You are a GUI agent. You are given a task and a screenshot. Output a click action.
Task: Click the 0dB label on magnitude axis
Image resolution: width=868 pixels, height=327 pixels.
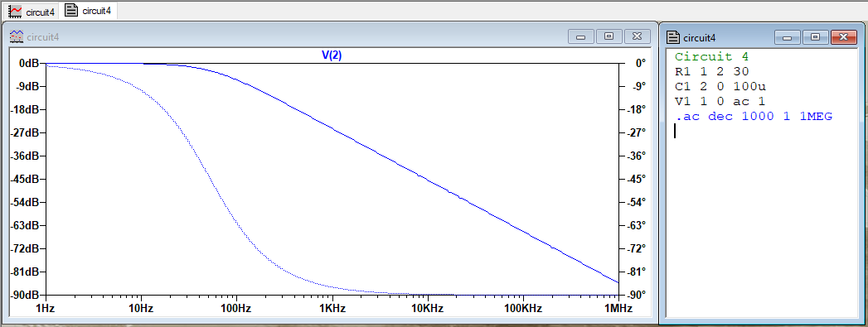(x=29, y=64)
